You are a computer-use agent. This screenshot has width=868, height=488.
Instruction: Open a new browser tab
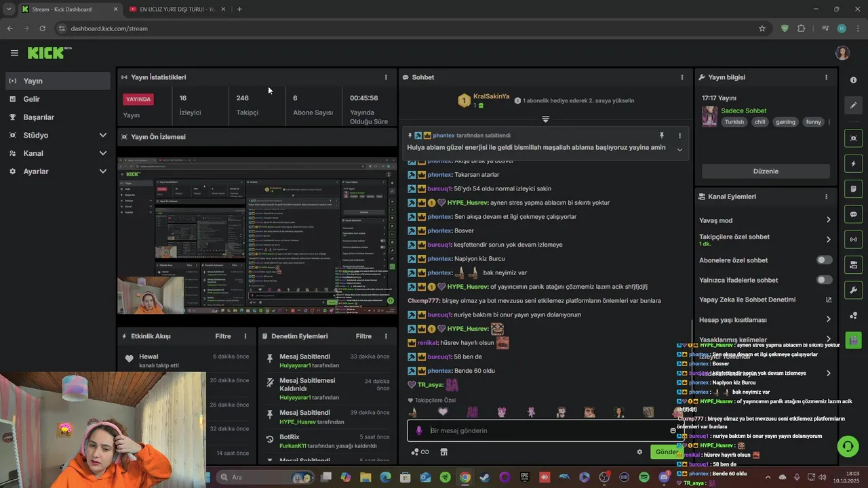(239, 9)
